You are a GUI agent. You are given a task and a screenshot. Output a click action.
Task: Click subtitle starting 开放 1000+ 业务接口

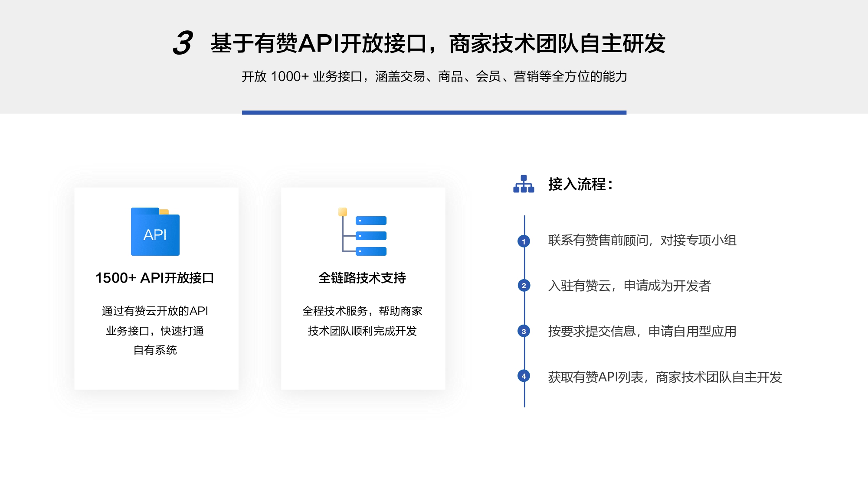[434, 77]
